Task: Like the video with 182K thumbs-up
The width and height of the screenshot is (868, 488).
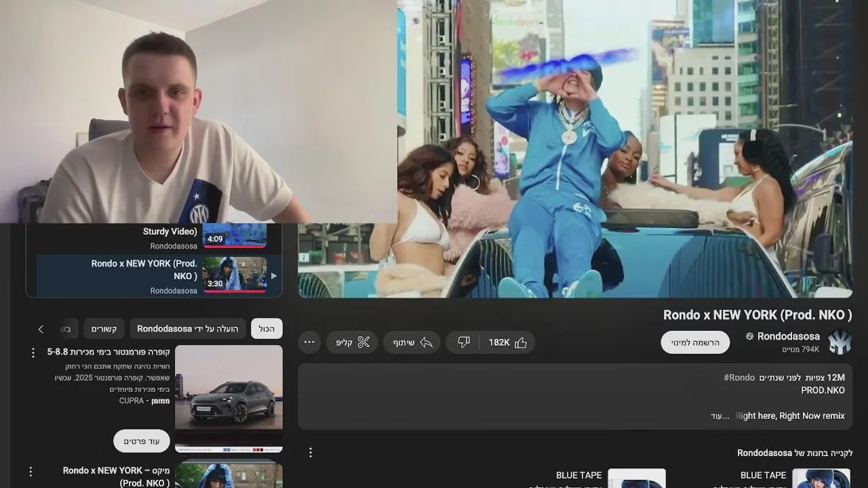Action: (508, 342)
